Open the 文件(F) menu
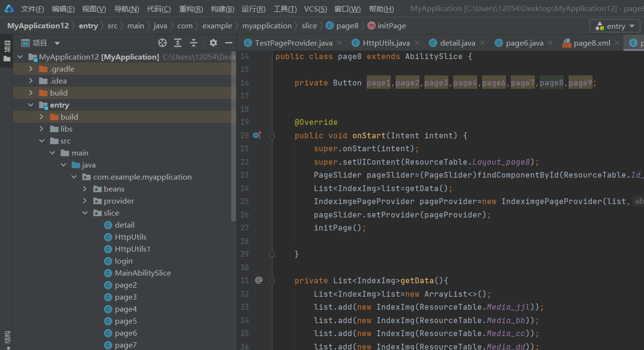The image size is (644, 350). coord(33,9)
